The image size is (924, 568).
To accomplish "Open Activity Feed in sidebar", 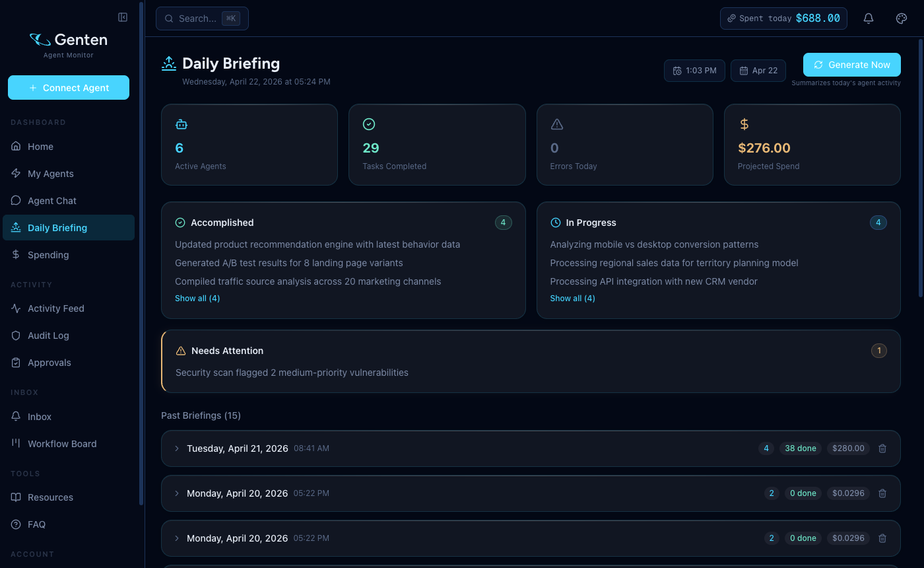I will tap(69, 308).
